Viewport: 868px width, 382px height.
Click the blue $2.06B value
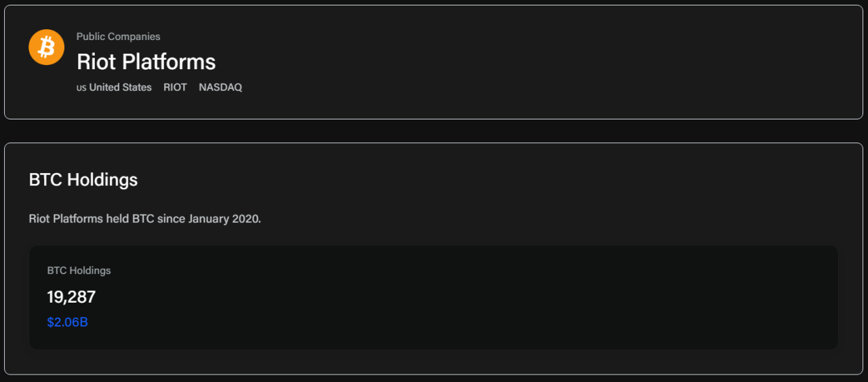click(x=67, y=322)
